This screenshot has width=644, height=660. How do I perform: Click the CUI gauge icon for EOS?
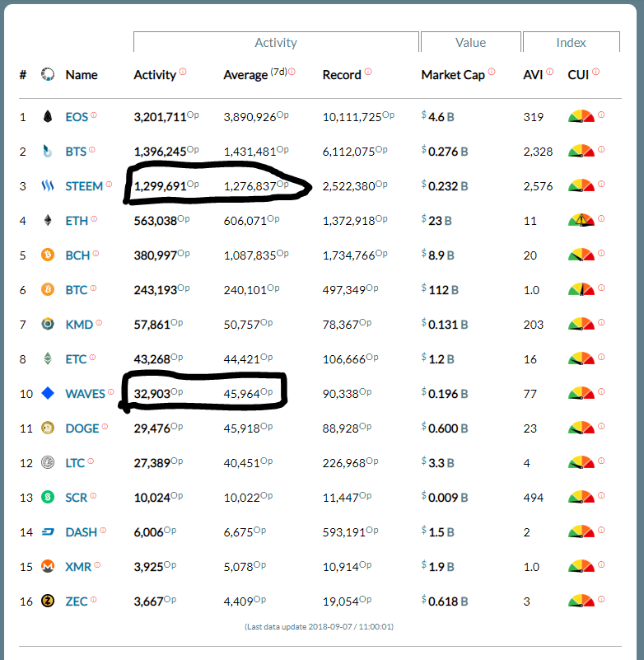point(581,117)
